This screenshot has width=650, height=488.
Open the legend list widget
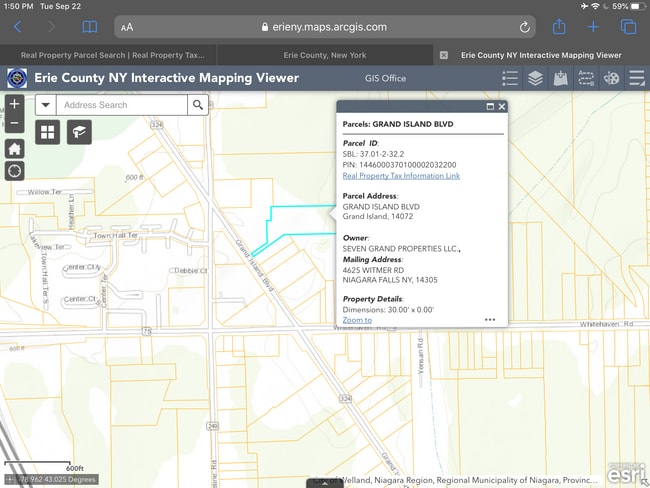coord(510,79)
